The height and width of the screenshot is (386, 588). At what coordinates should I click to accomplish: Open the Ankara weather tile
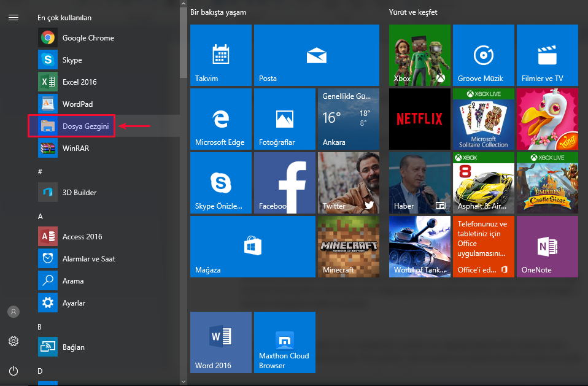pos(349,119)
